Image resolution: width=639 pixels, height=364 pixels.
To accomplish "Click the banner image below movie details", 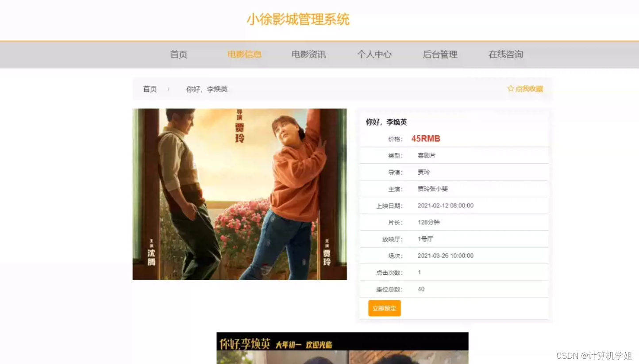I will tap(342, 348).
